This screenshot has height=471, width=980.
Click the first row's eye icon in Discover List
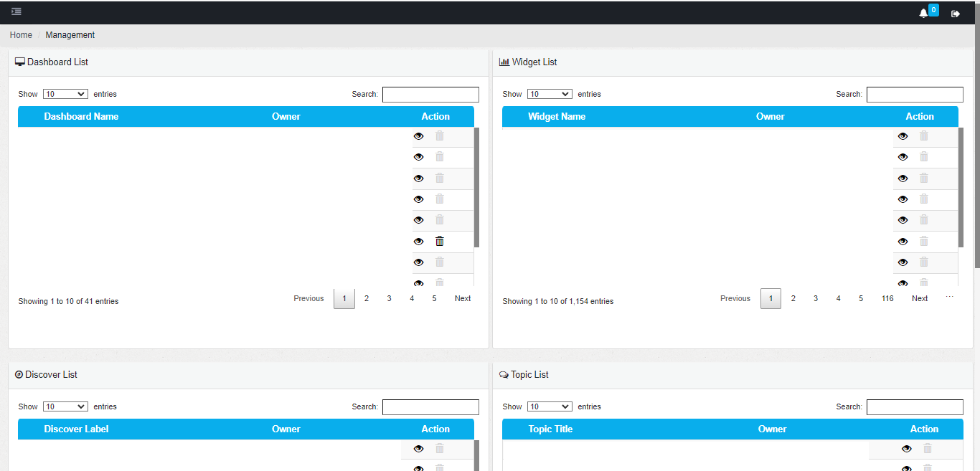click(x=419, y=449)
